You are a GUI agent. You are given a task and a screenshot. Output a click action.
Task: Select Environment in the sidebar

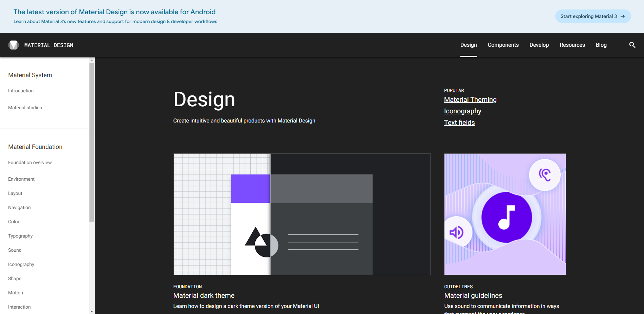tap(21, 179)
